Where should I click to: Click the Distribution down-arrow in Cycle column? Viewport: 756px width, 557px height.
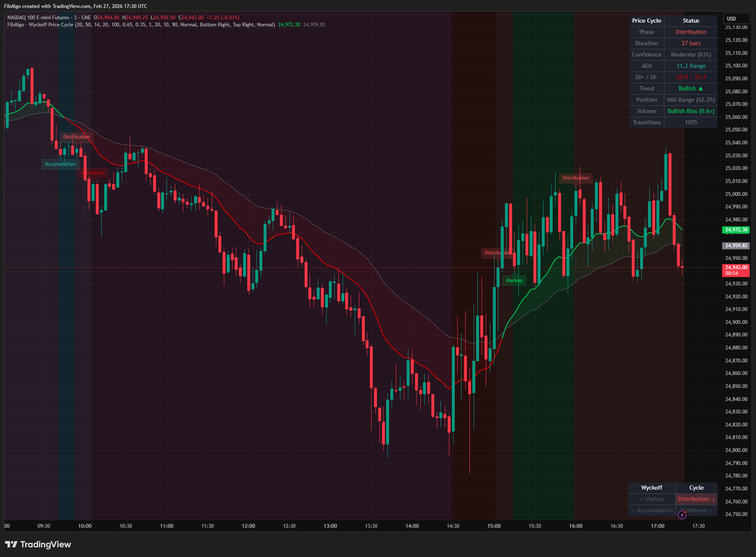point(713,499)
